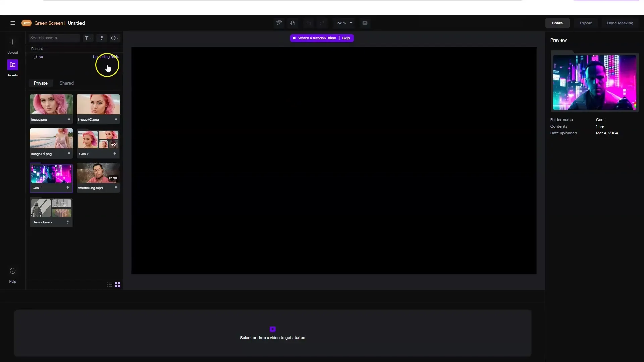Click the crop/frame icon in toolbar

coord(365,23)
